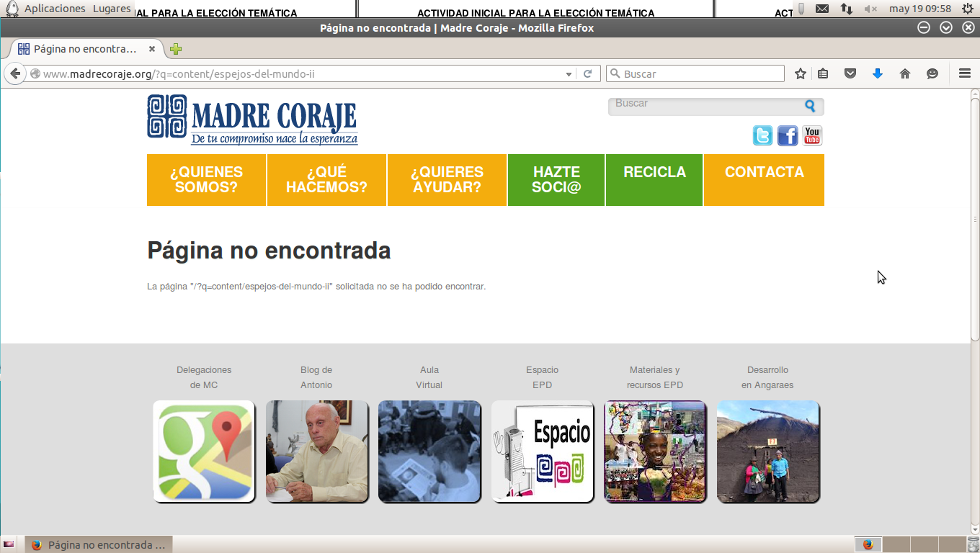This screenshot has height=553, width=980.
Task: Open the Firefox hamburger menu
Action: point(965,73)
